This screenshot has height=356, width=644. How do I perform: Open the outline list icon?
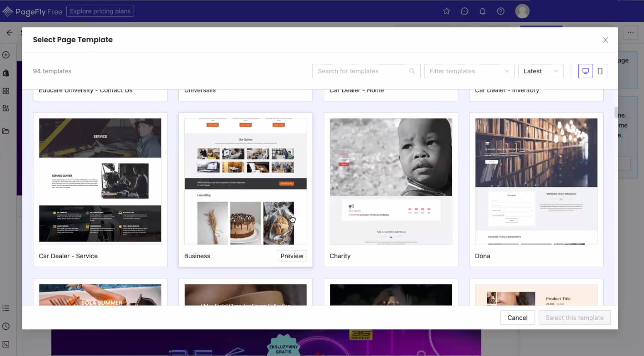tap(6, 308)
